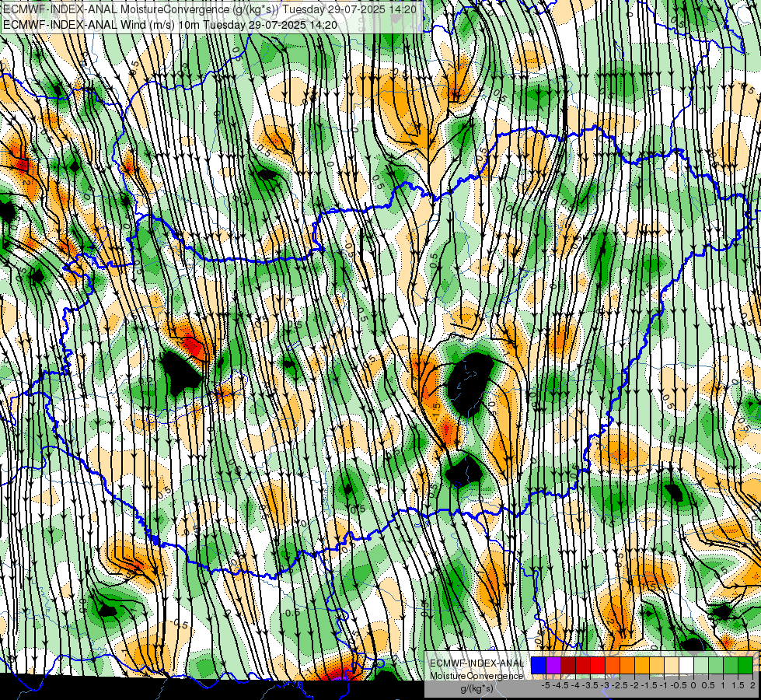Click the '-3' legend tick label

pyautogui.click(x=606, y=685)
